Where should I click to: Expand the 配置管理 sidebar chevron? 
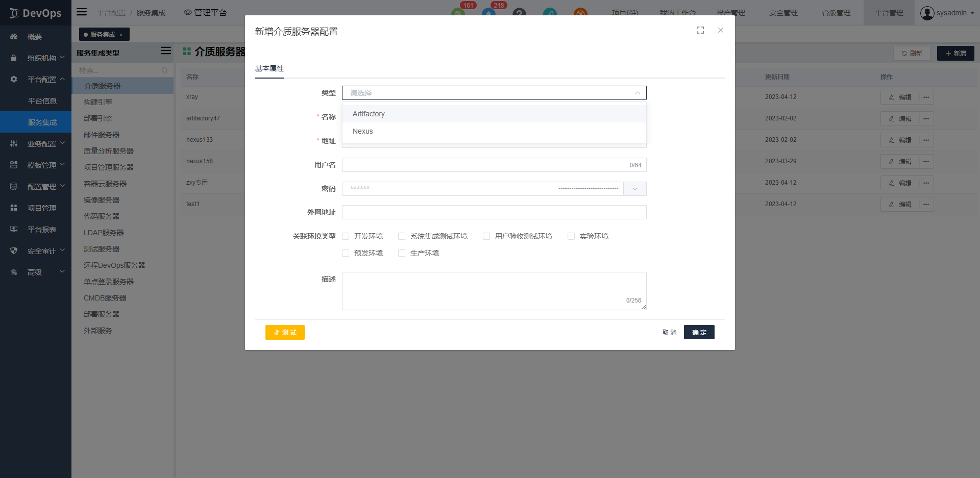click(x=62, y=186)
